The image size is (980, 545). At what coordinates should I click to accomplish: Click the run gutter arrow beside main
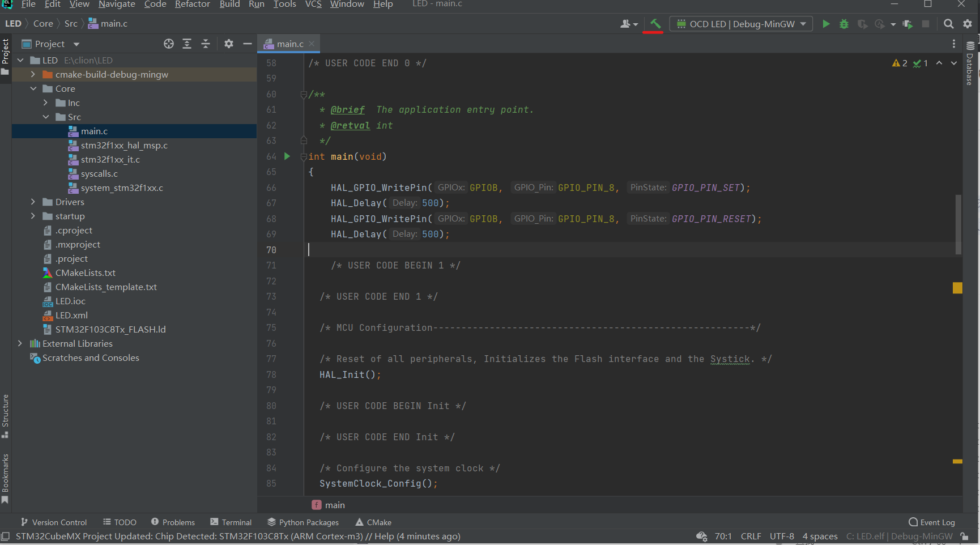(287, 156)
